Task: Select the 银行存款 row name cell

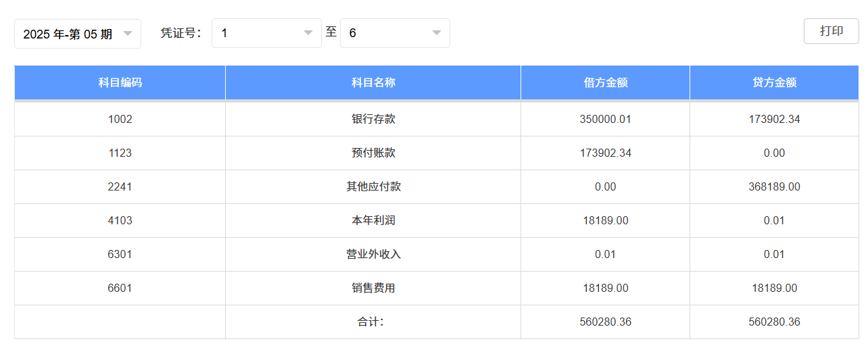Action: [373, 119]
